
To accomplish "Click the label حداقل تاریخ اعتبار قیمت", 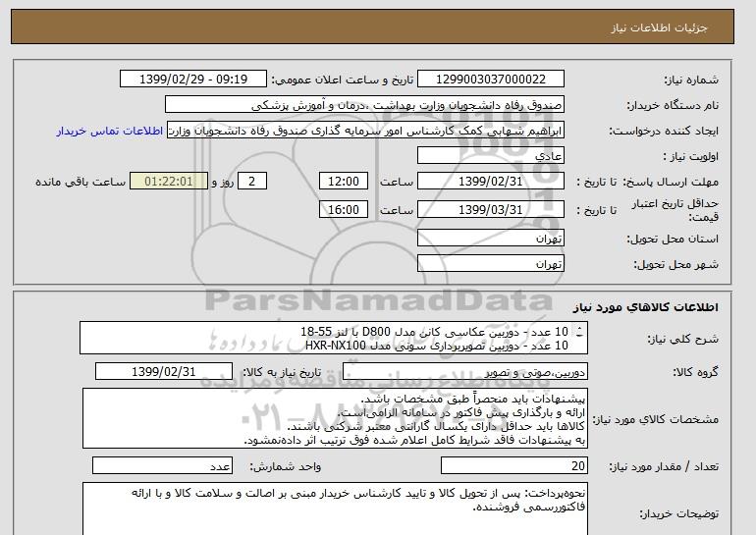I will click(x=675, y=210).
